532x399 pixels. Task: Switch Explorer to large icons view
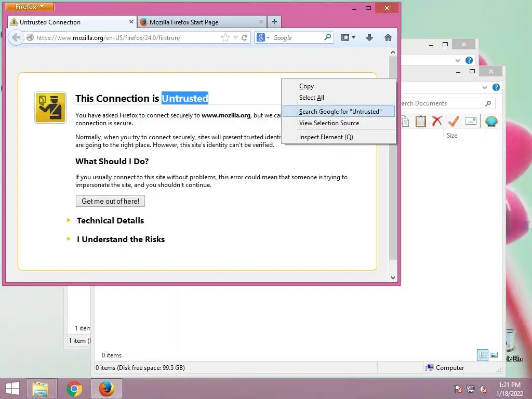(494, 355)
